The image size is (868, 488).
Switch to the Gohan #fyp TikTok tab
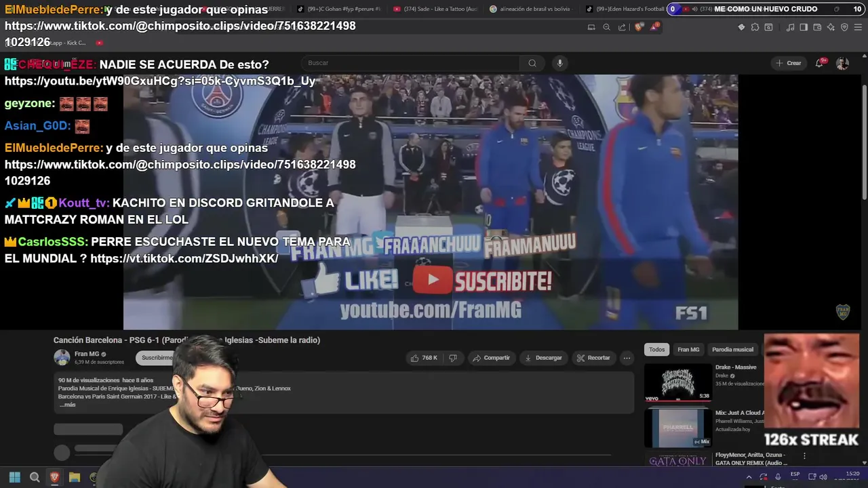(x=339, y=9)
